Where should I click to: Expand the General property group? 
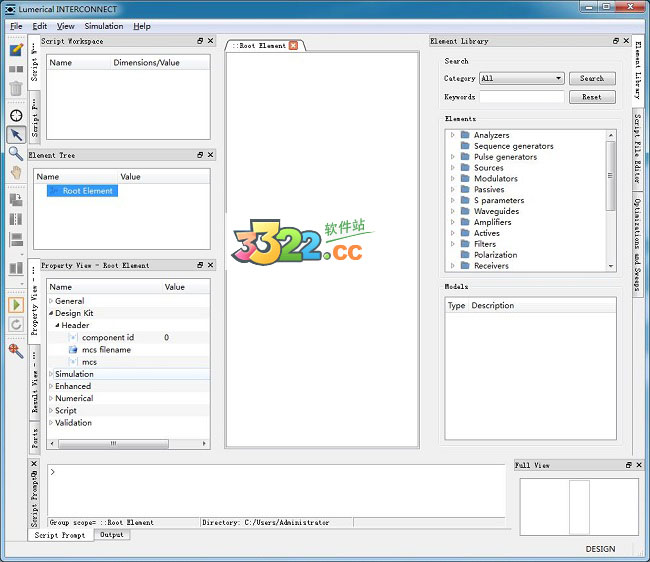[51, 301]
